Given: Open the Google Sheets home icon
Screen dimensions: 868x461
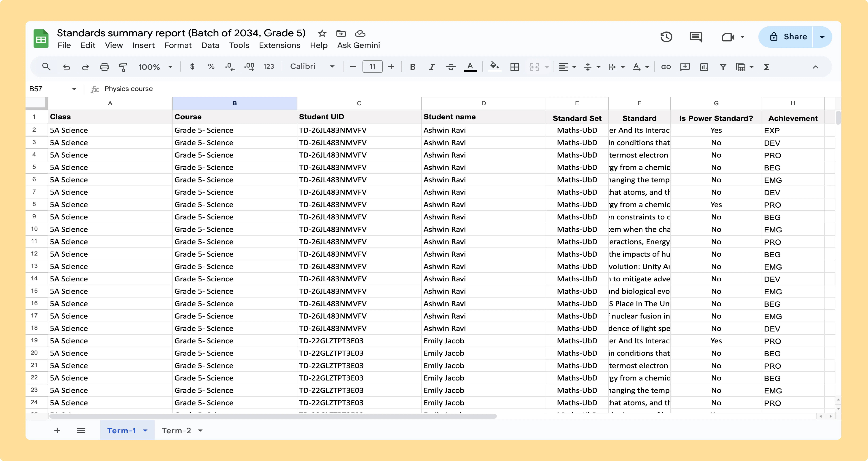Looking at the screenshot, I should pos(41,38).
